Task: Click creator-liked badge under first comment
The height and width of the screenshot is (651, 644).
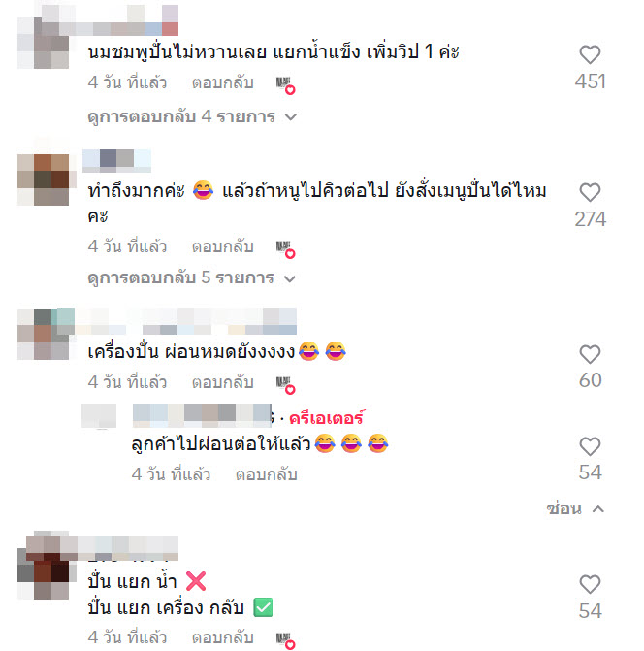Action: coord(285,85)
